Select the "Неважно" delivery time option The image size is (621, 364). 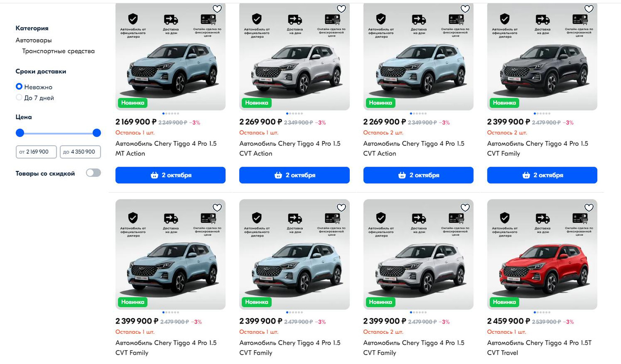[x=19, y=87]
